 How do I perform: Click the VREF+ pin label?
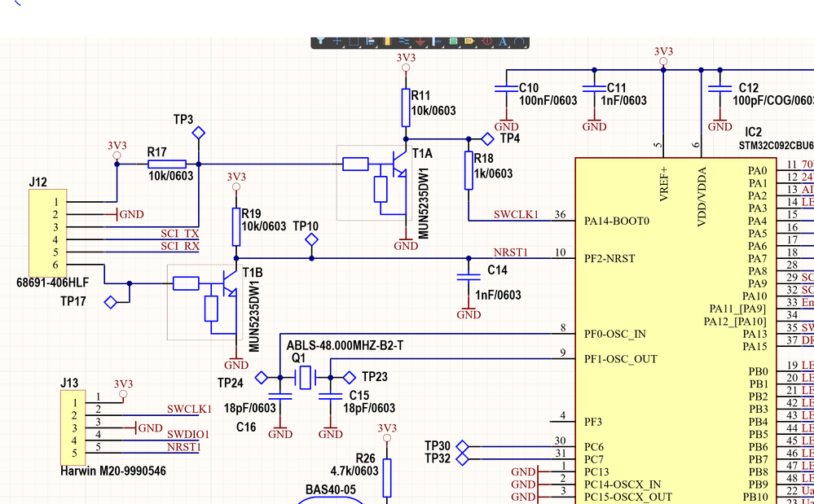(x=664, y=183)
